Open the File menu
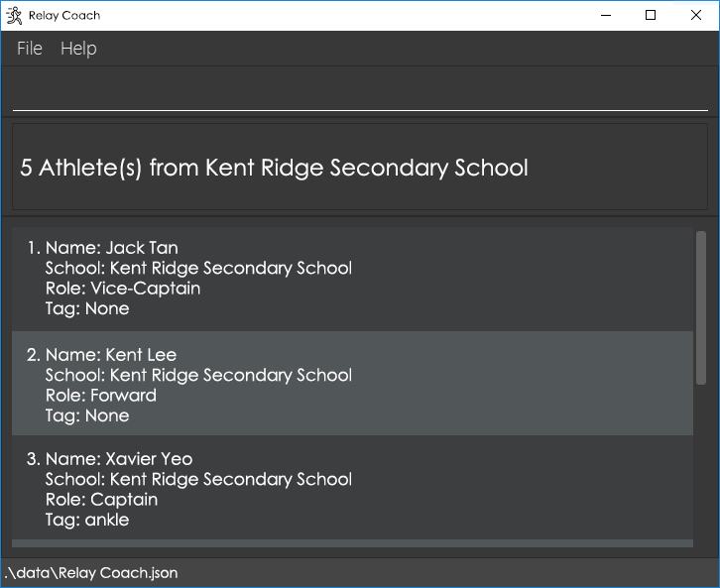 (30, 49)
